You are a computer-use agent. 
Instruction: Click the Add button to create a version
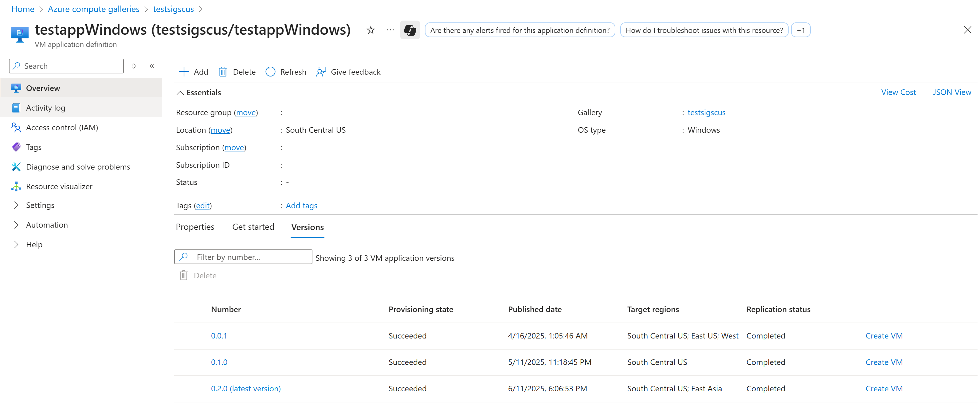[193, 72]
